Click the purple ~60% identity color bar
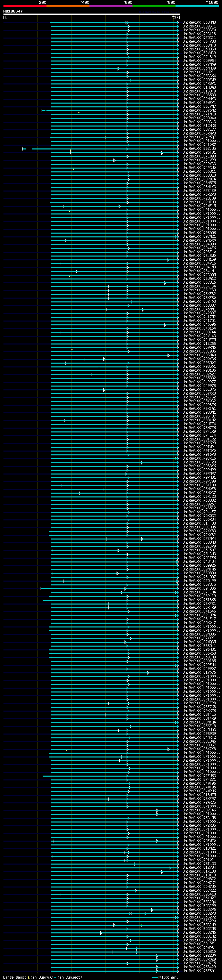The width and height of the screenshot is (222, 980). (x=111, y=6)
